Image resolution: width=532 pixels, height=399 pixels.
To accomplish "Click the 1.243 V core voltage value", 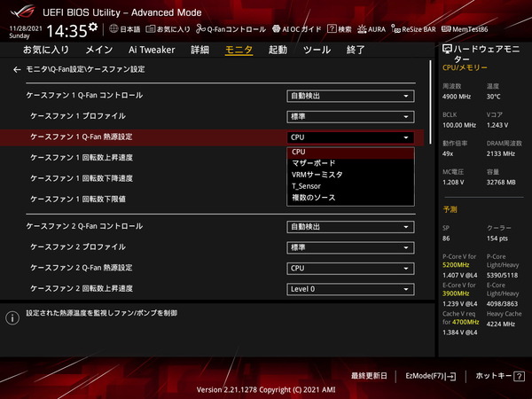I will click(x=497, y=125).
